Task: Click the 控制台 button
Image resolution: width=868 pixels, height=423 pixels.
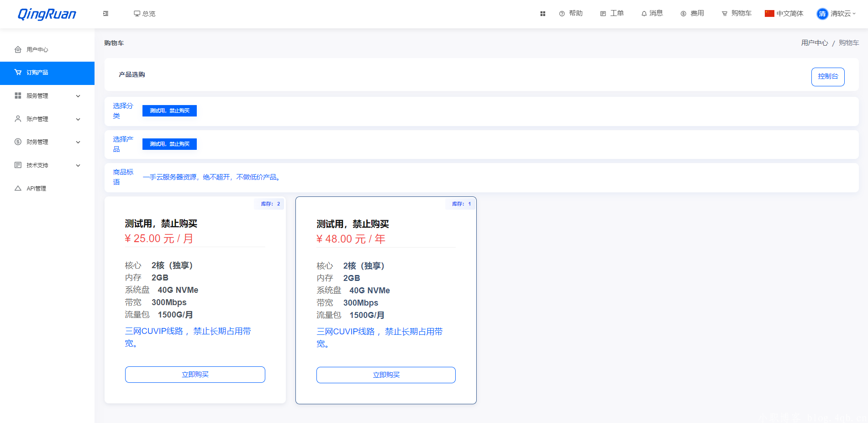Action: pyautogui.click(x=827, y=77)
